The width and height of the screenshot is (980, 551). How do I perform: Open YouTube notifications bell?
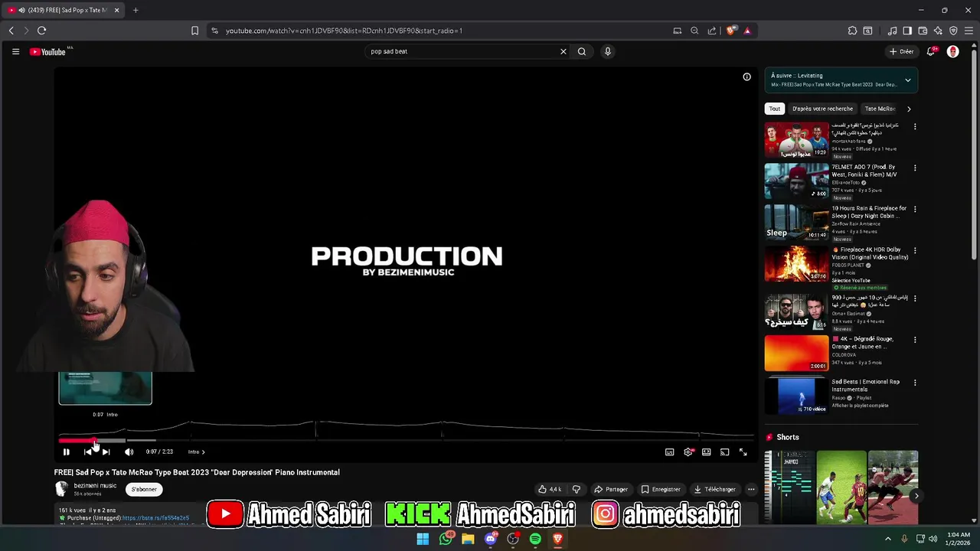(x=931, y=51)
